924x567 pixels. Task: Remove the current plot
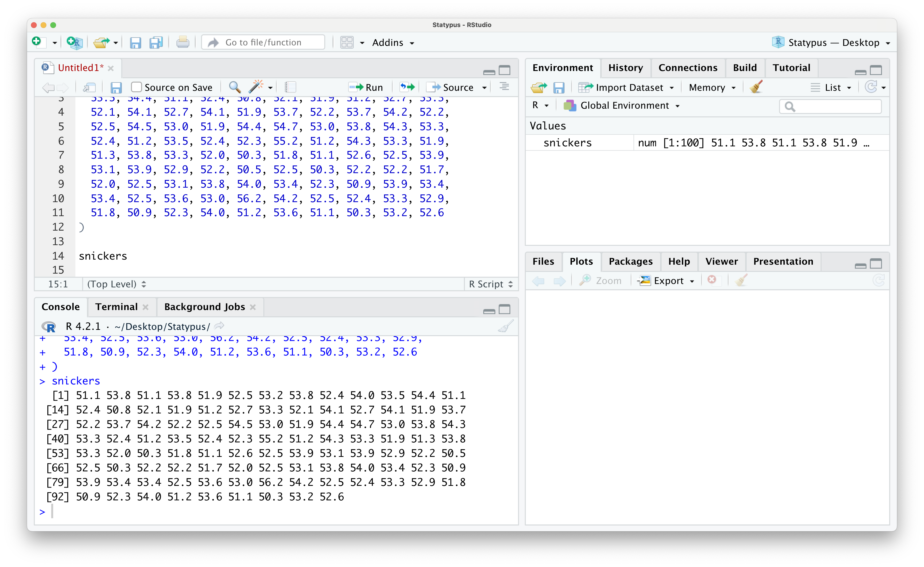pos(712,280)
